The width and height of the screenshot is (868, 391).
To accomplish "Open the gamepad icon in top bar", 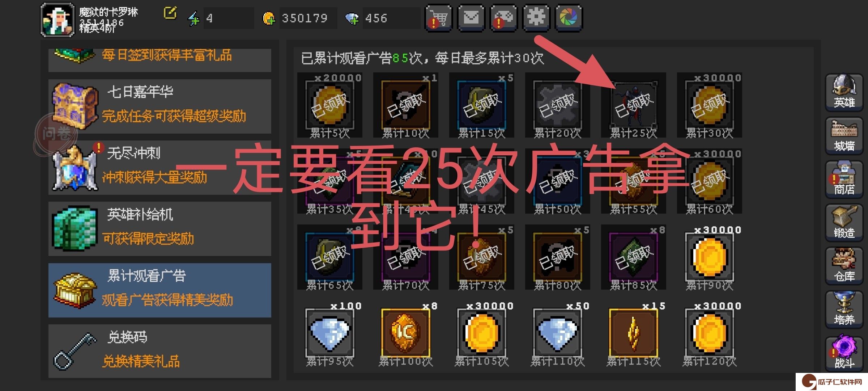I will coord(503,18).
